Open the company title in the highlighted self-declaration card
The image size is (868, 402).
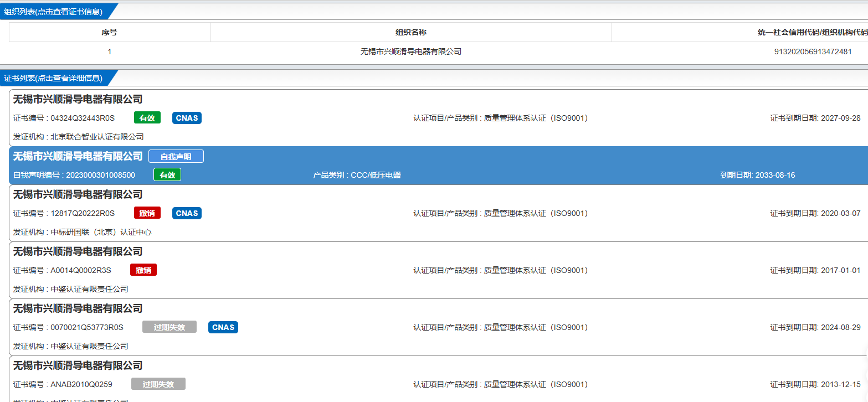coord(78,157)
